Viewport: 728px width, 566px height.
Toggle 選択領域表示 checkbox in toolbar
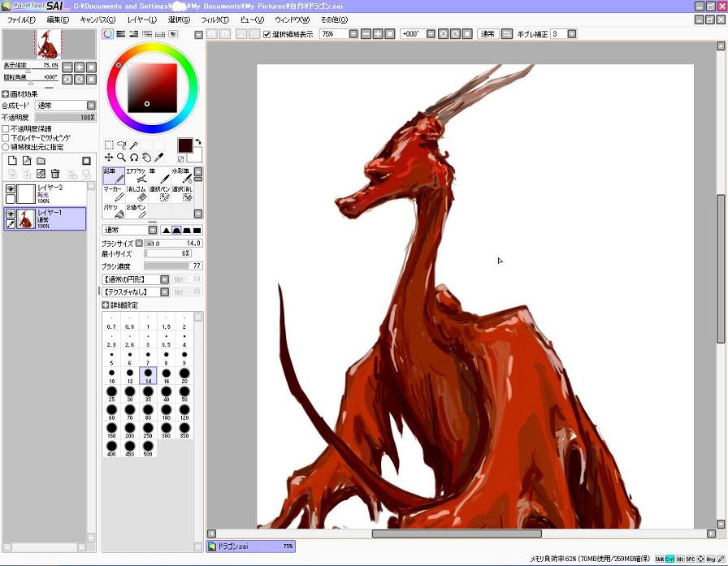(267, 34)
